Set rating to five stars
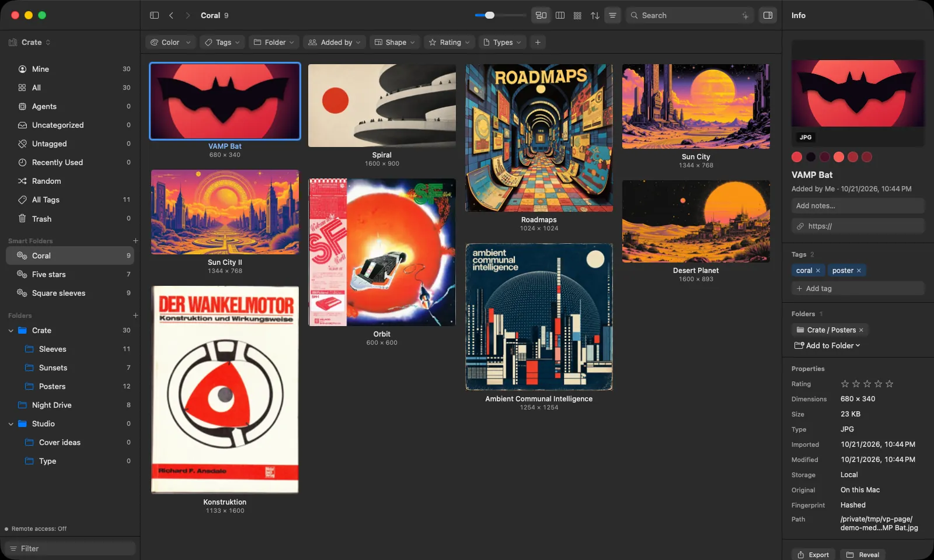Image resolution: width=934 pixels, height=560 pixels. (889, 384)
